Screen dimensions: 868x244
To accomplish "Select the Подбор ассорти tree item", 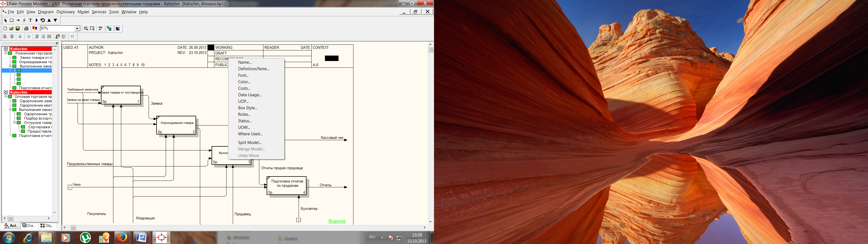I will point(38,118).
